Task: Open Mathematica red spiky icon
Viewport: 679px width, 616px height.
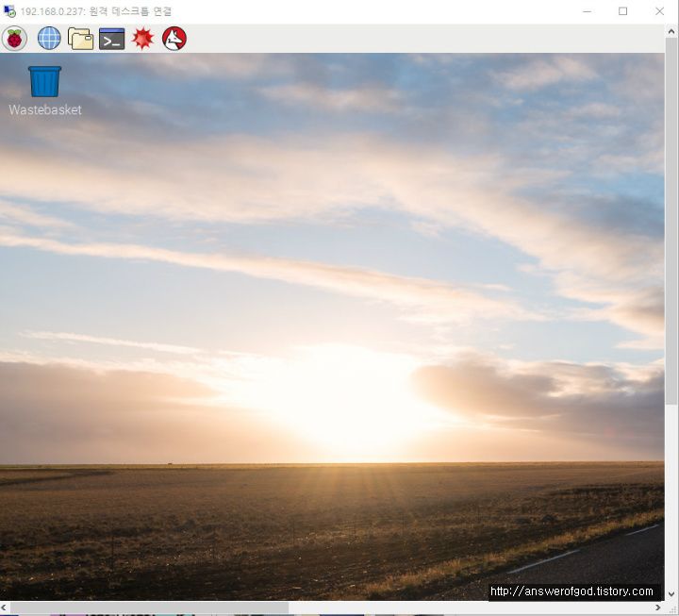Action: [143, 39]
